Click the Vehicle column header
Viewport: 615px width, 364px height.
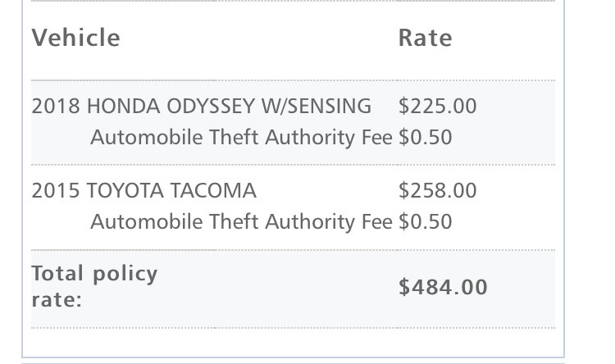75,38
